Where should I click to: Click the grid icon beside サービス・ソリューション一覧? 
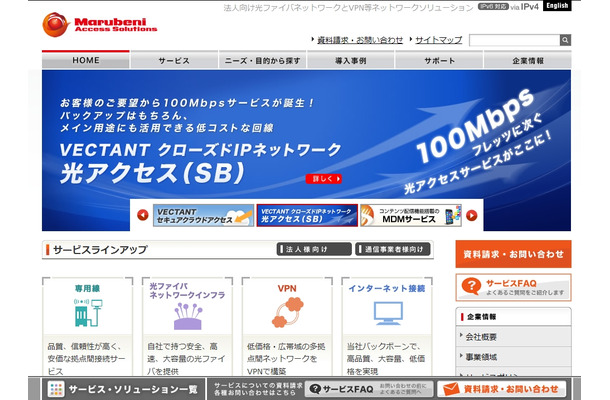[x=56, y=389]
